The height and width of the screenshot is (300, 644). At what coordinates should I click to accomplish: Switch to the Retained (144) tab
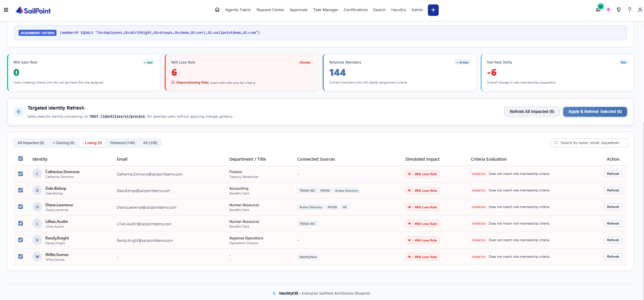122,143
